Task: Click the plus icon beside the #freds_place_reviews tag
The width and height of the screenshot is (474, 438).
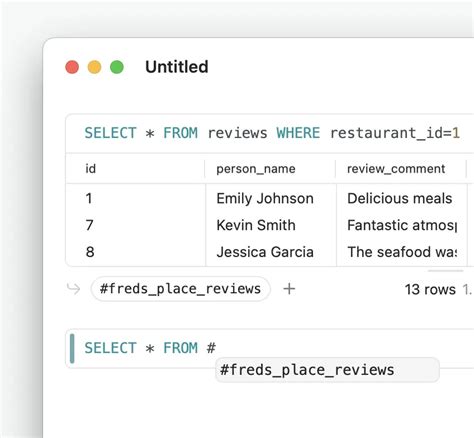Action: [289, 289]
